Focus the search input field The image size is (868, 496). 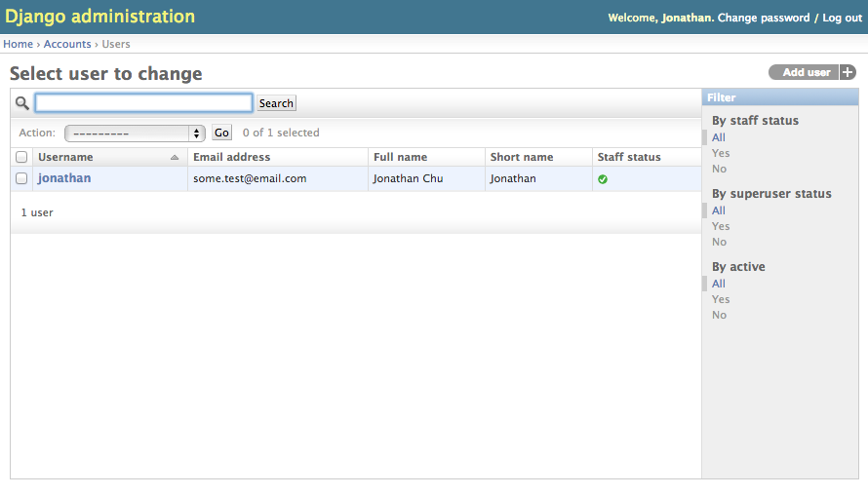[144, 103]
